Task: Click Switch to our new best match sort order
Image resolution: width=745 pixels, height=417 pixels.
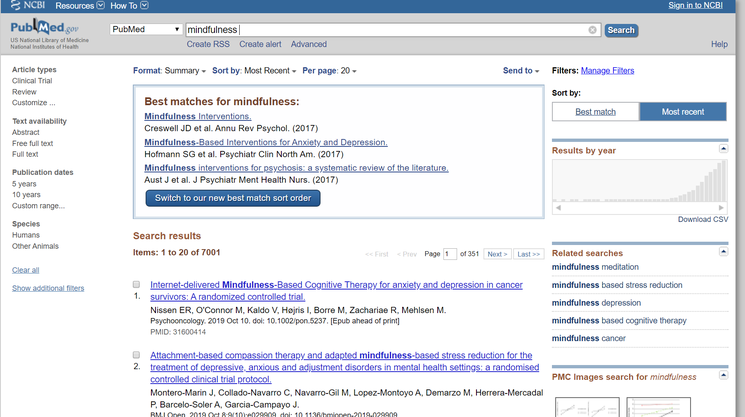Action: click(x=233, y=198)
